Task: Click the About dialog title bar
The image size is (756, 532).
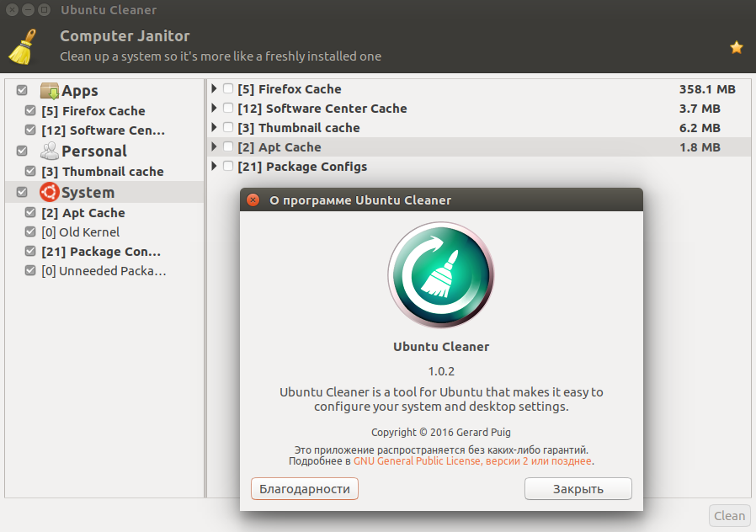Action: [441, 200]
